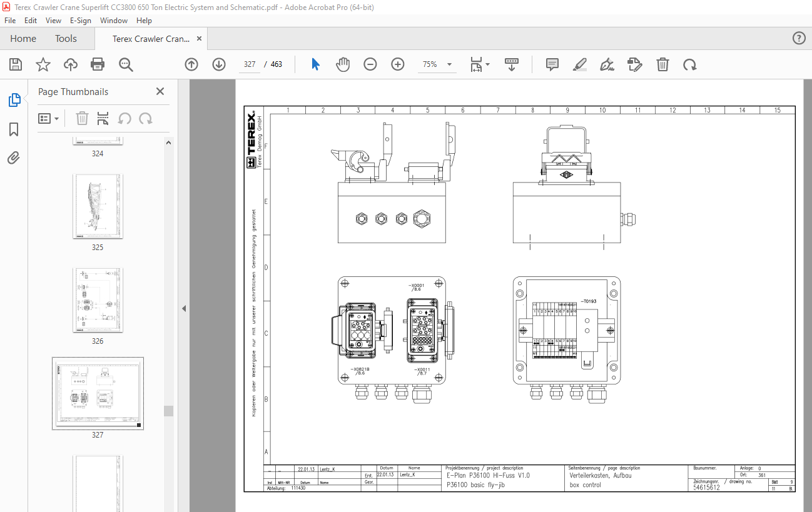Switch to the Home tab
Screen dimensions: 812x512
[23, 38]
